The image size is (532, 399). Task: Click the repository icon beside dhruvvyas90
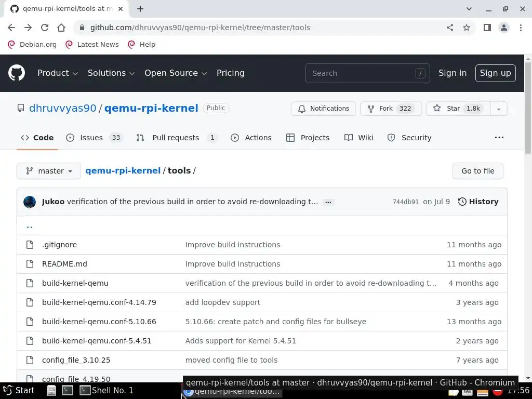pos(21,108)
